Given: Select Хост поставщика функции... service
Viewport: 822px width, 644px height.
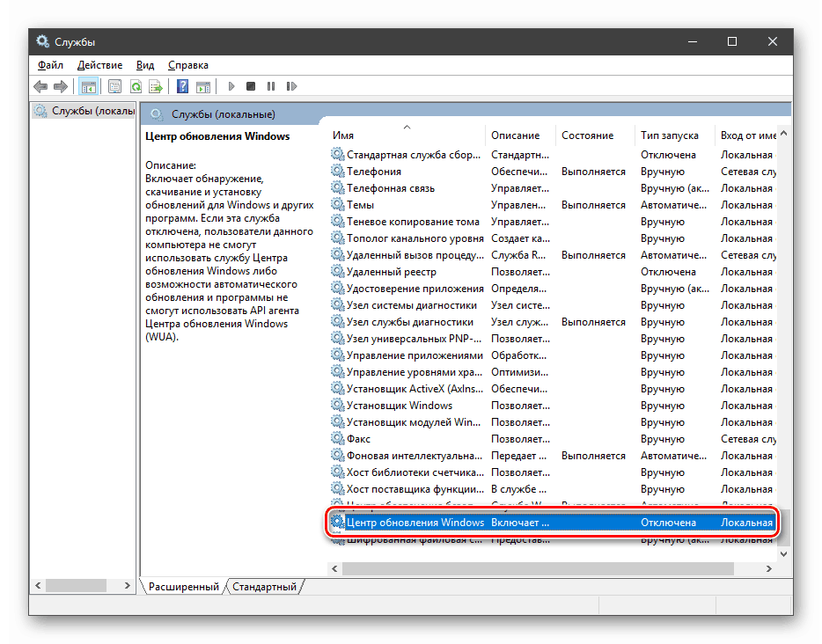Looking at the screenshot, I should tap(553, 489).
